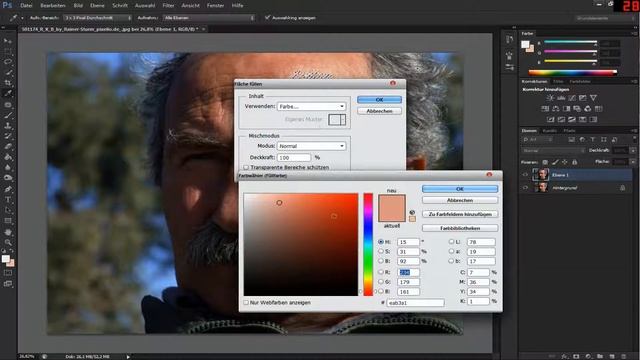Viewport: 640px width, 360px height.
Task: Select the Zoom tool
Action: (8, 242)
